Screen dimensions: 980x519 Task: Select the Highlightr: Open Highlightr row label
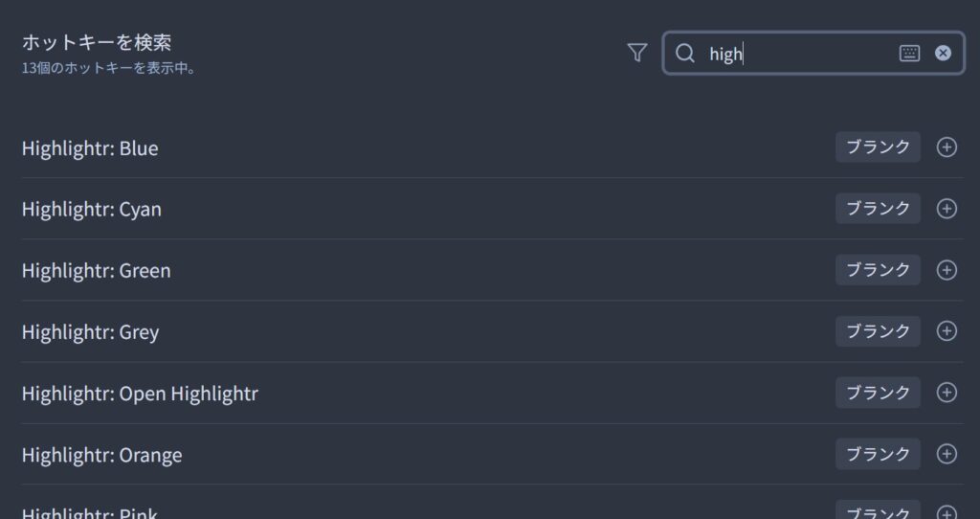140,394
